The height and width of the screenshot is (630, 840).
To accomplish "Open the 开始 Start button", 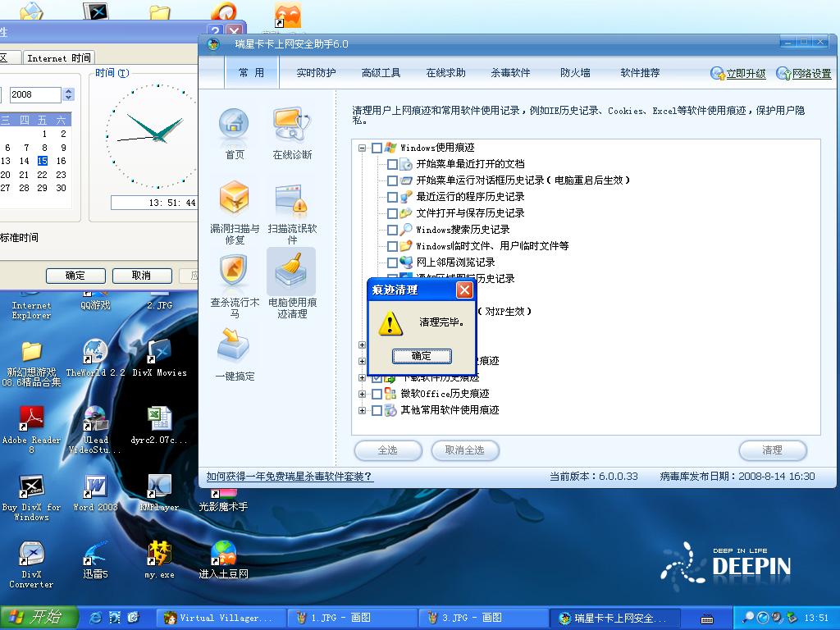I will coord(39,618).
